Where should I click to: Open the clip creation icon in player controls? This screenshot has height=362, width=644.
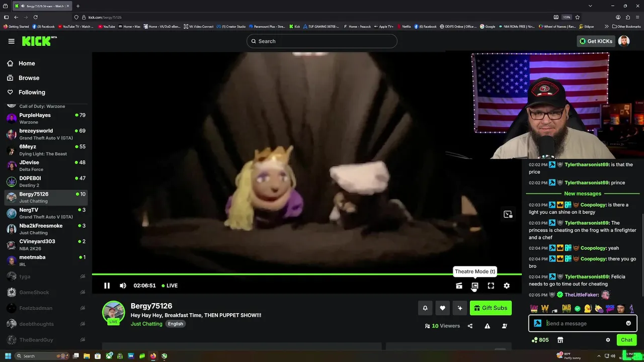(459, 286)
